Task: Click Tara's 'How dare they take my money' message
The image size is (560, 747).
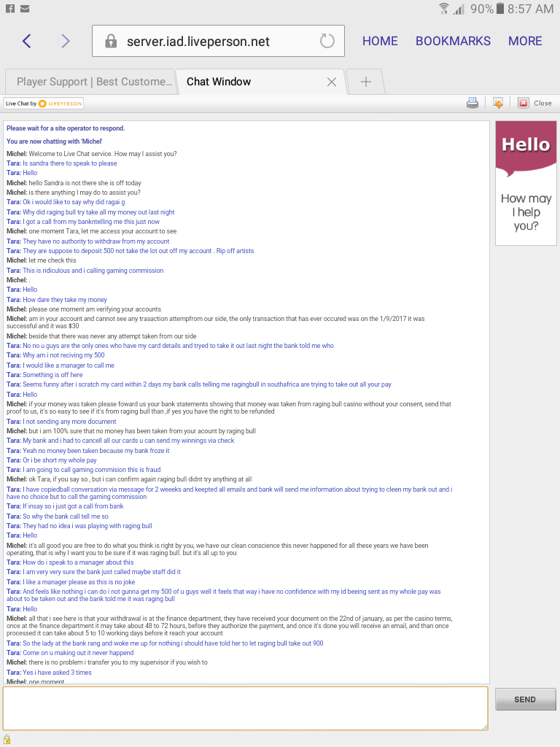Action: 57,300
